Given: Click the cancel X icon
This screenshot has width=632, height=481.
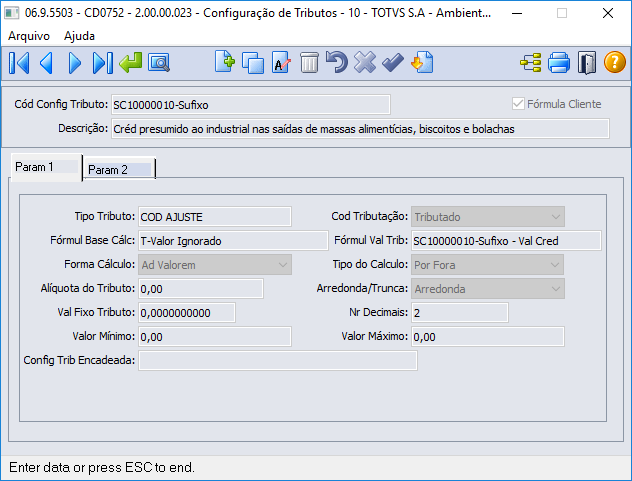Looking at the screenshot, I should (x=365, y=62).
